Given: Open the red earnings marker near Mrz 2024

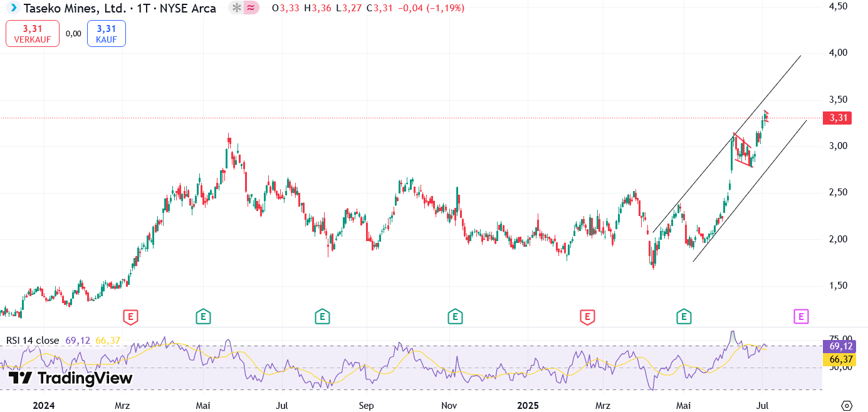Looking at the screenshot, I should click(130, 317).
